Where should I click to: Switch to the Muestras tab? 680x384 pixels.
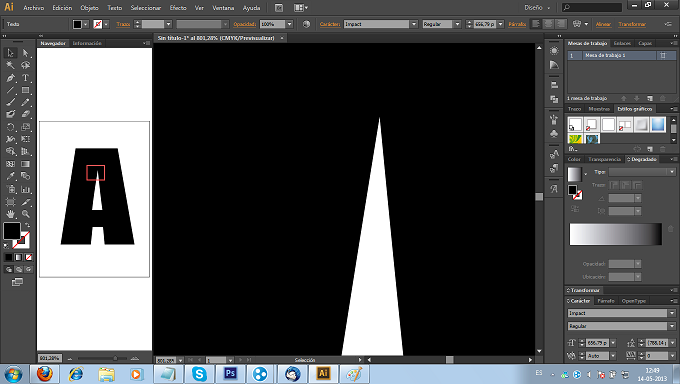point(599,109)
